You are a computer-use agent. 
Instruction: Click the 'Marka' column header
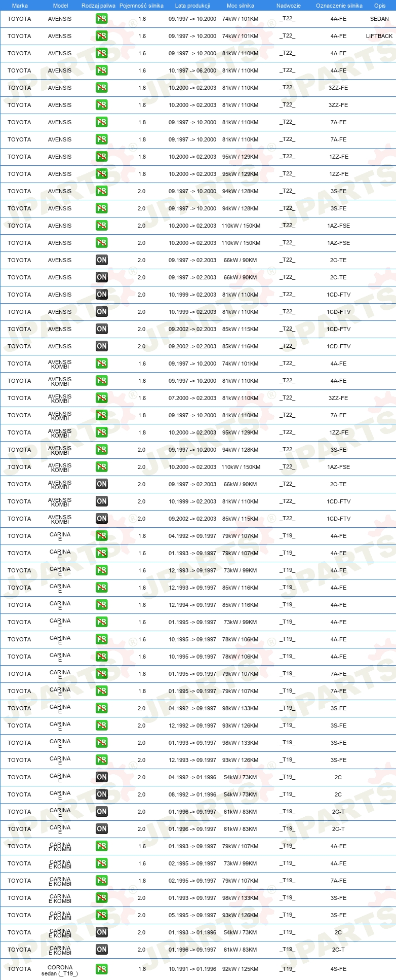tap(20, 6)
